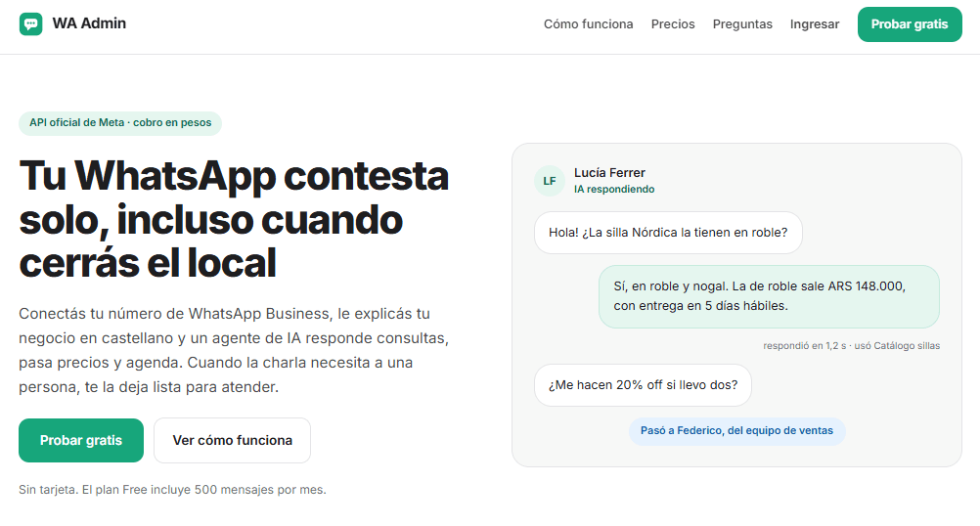Image resolution: width=980 pixels, height=526 pixels.
Task: Click the API oficial de Meta badge
Action: [120, 123]
